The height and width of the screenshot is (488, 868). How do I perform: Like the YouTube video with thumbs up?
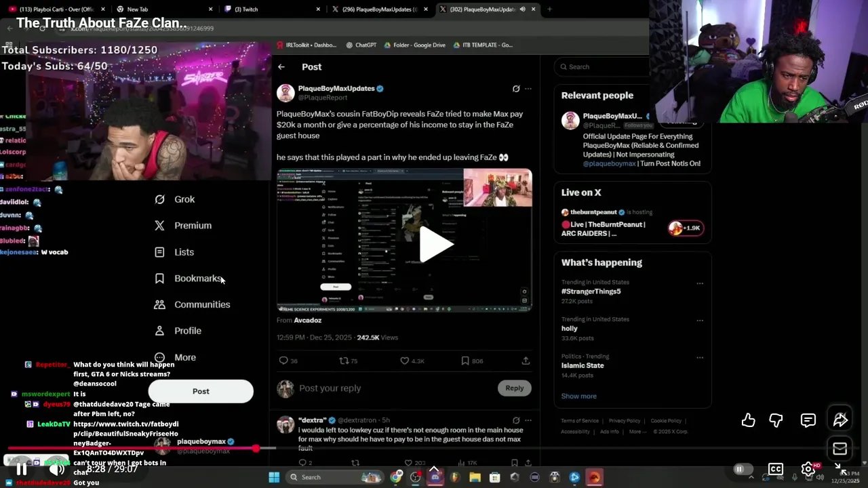coord(748,420)
